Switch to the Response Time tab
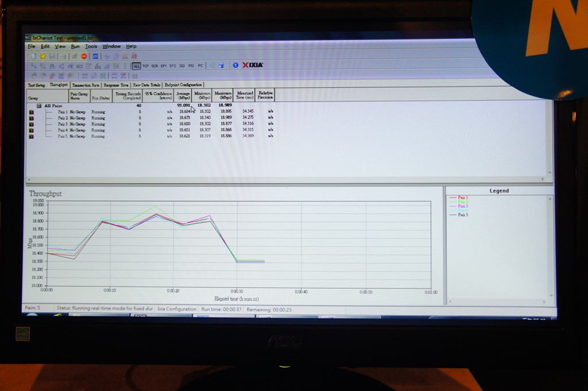The width and height of the screenshot is (588, 391). coord(116,86)
